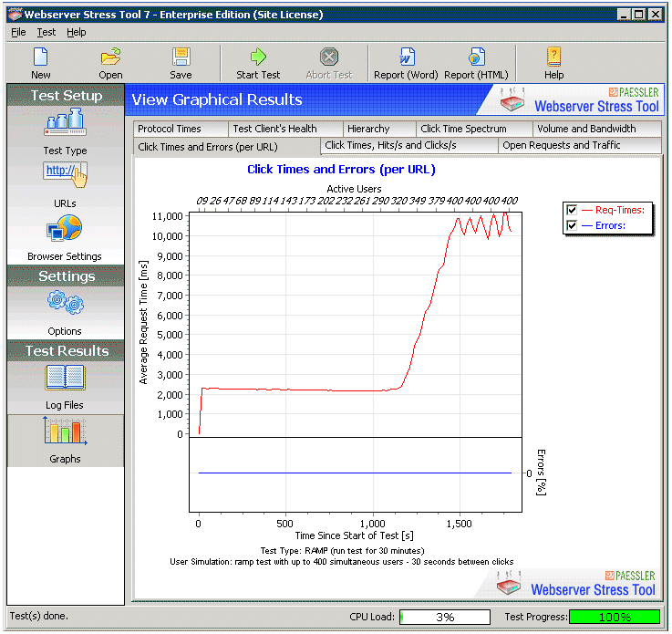Click the Paessler logo below the chart
This screenshot has height=634, width=672.
[575, 584]
